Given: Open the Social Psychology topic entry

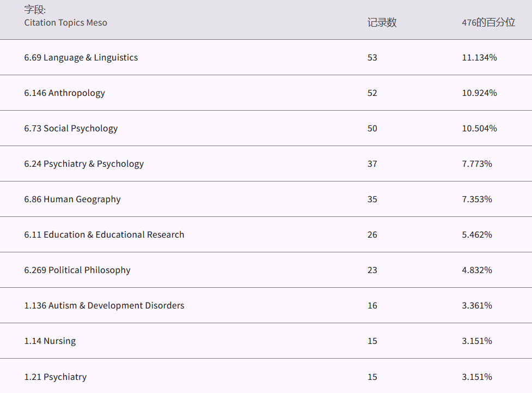Looking at the screenshot, I should [x=71, y=129].
